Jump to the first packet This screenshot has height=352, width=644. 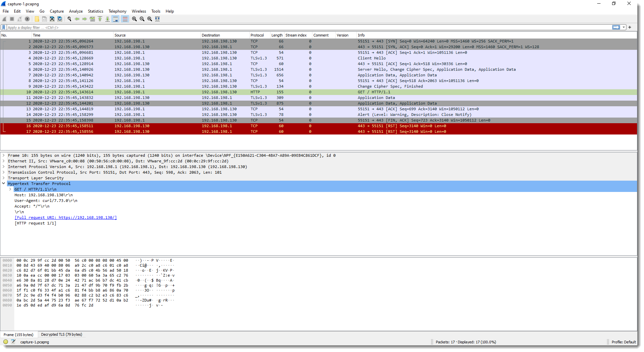[100, 19]
